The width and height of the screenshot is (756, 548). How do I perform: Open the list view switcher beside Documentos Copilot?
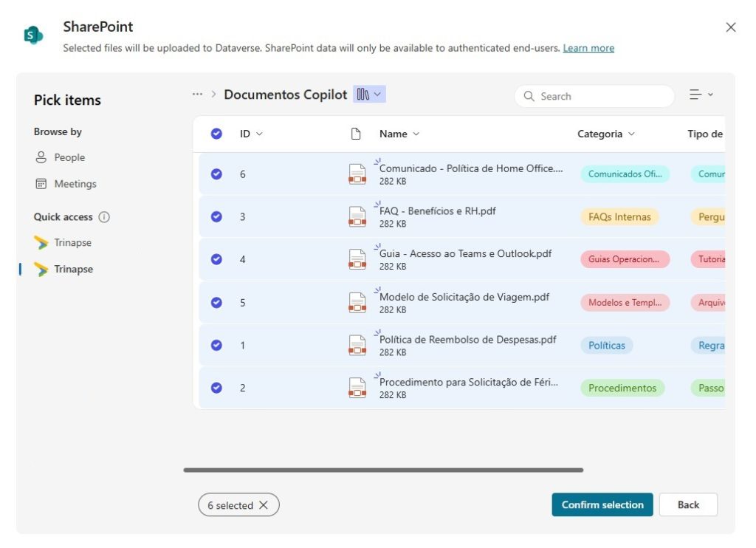(368, 94)
